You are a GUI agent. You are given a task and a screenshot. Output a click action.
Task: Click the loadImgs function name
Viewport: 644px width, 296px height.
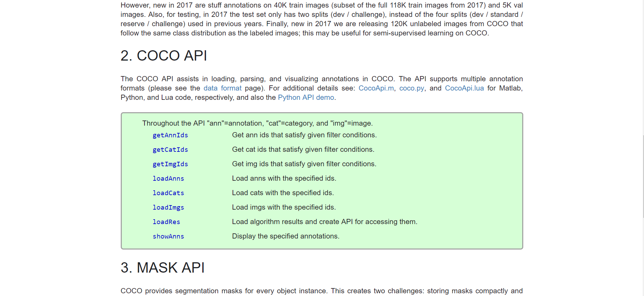pos(168,208)
